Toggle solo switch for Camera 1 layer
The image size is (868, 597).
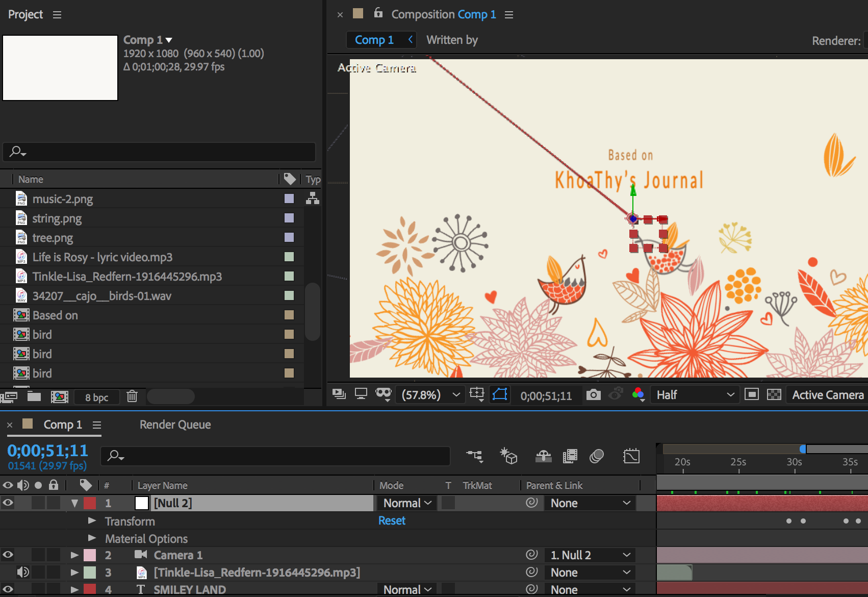(38, 555)
